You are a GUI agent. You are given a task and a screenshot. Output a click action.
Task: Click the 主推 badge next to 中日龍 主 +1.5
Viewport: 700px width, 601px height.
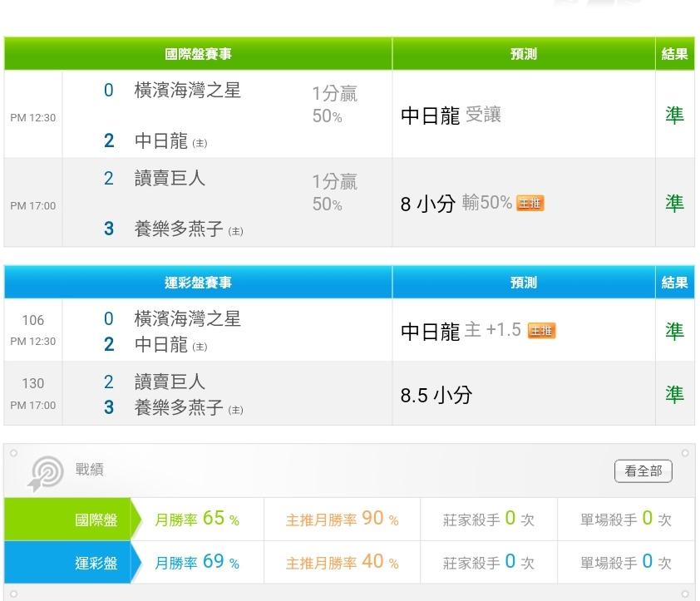(541, 330)
